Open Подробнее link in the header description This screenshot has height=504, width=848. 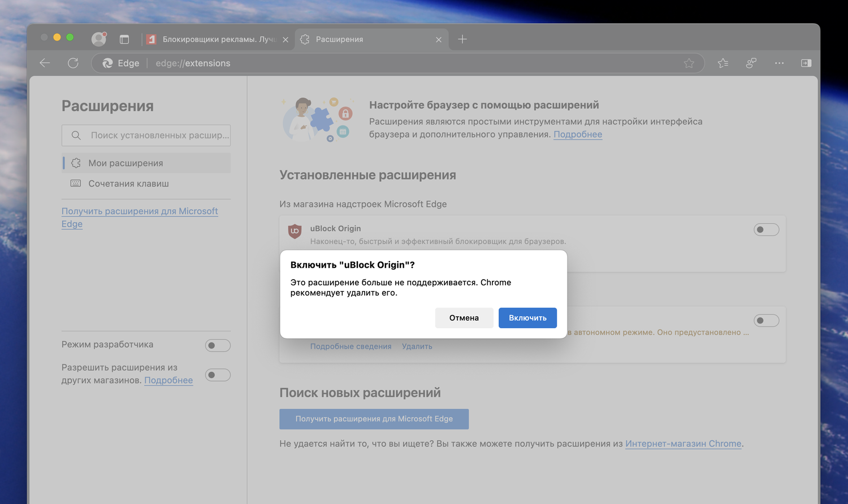(578, 134)
